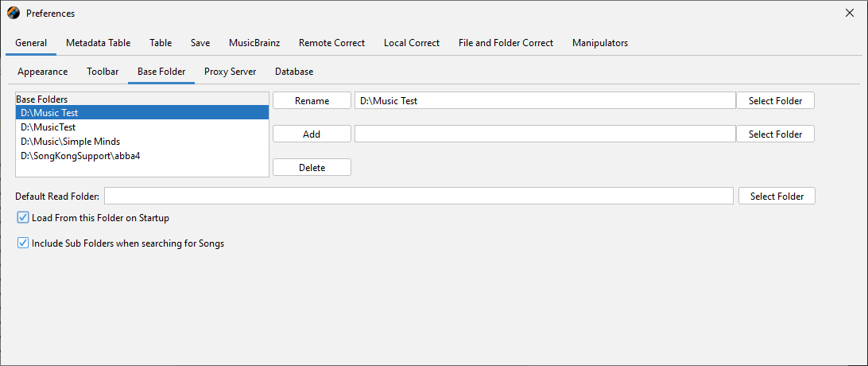The width and height of the screenshot is (868, 366).
Task: Select D:\SongKongSupport\abba4 base folder entry
Action: tap(80, 156)
